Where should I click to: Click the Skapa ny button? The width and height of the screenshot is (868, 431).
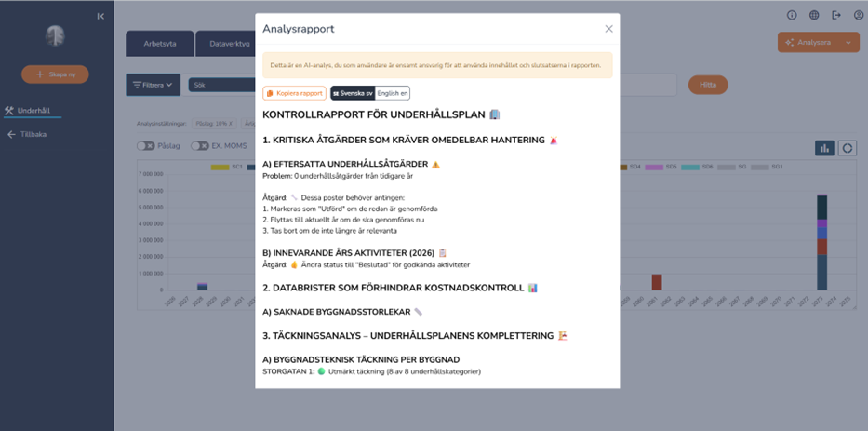tap(55, 74)
